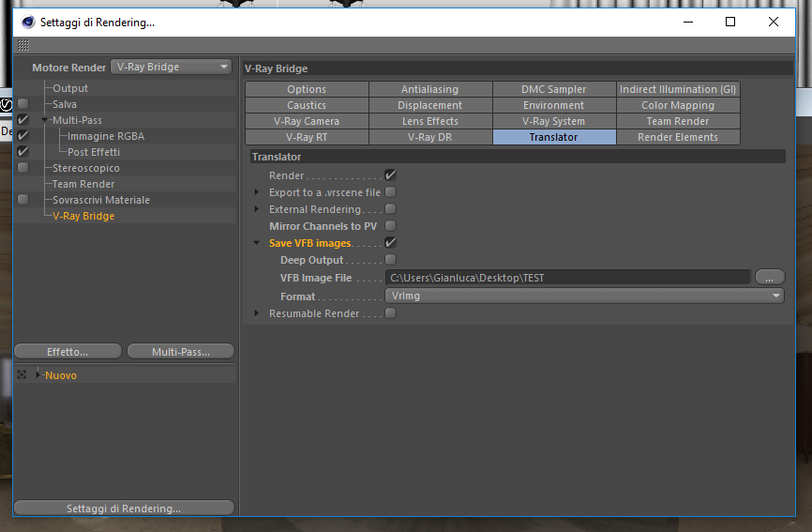Maximize the Settaggi di Rendering window
The height and width of the screenshot is (532, 812).
(730, 22)
